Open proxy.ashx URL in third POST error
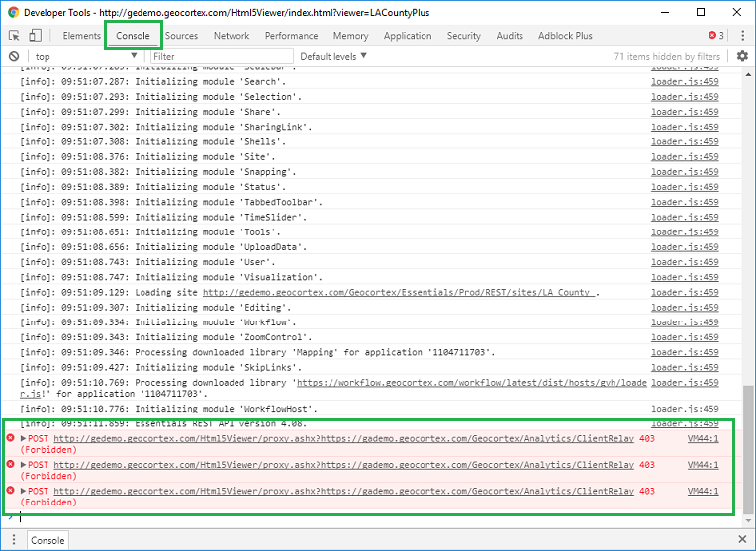756x551 pixels. [x=343, y=491]
